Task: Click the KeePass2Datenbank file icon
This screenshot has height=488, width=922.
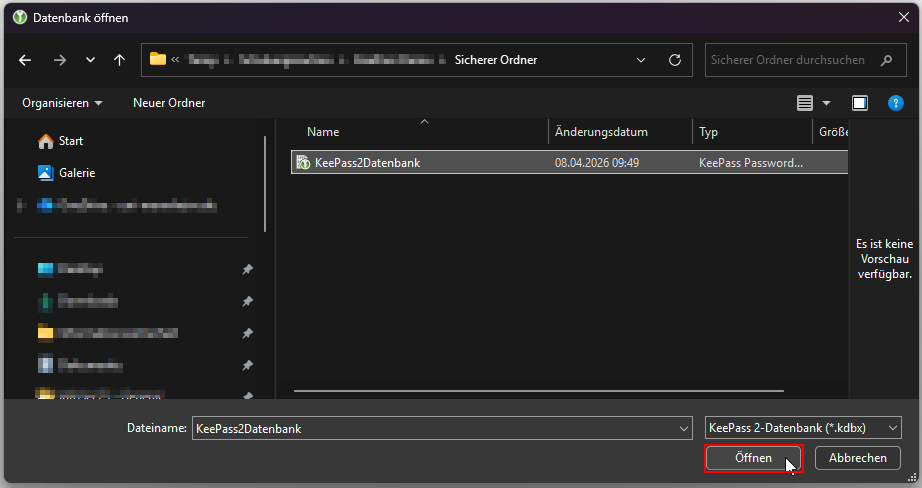Action: coord(303,162)
